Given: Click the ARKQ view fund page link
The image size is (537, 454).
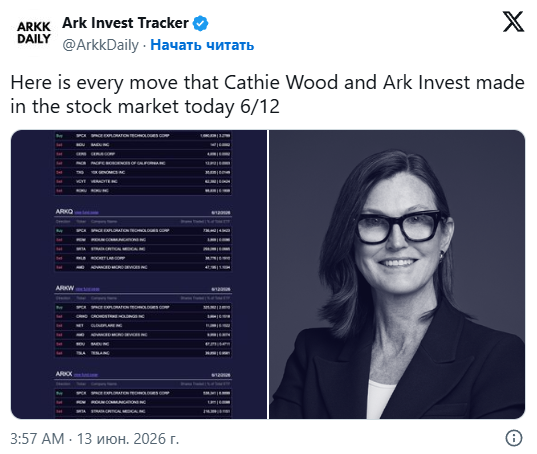Looking at the screenshot, I should 86,212.
